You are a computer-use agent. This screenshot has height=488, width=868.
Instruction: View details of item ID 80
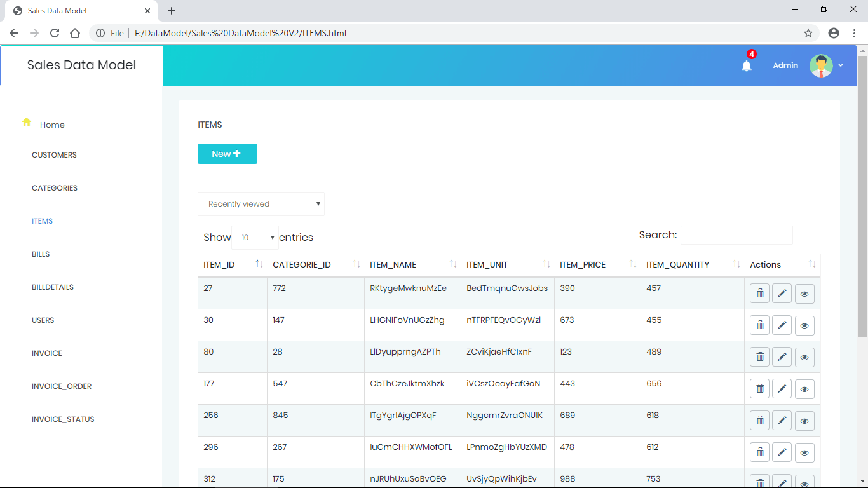(x=804, y=357)
